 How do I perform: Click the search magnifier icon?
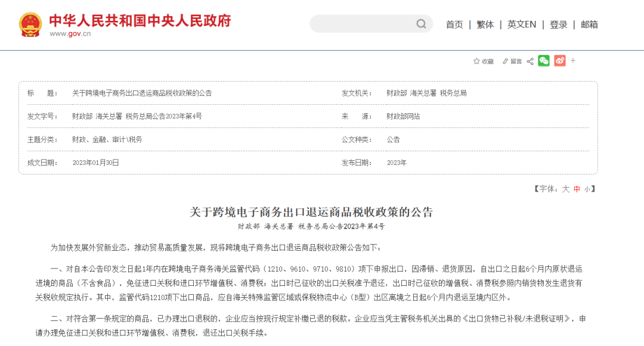pyautogui.click(x=422, y=24)
